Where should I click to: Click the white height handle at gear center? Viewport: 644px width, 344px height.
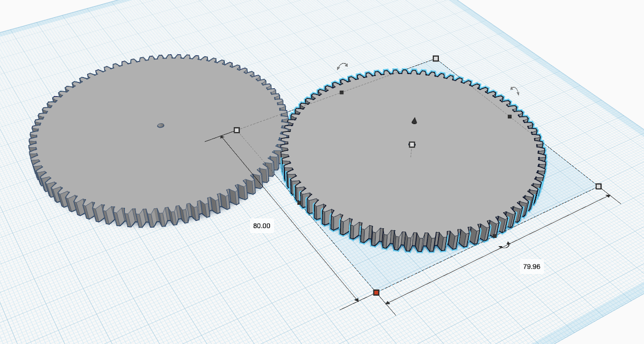pyautogui.click(x=412, y=144)
